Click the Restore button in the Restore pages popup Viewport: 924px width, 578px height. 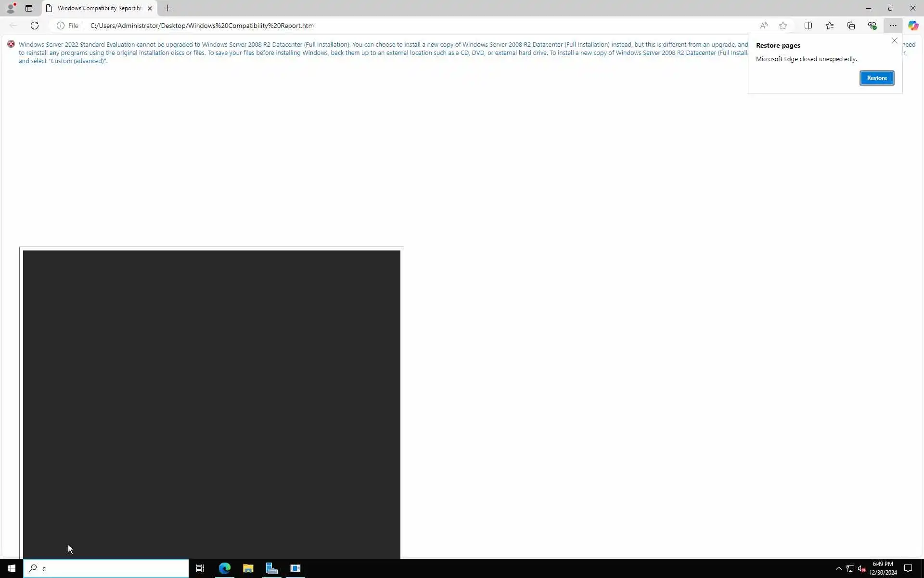(876, 78)
